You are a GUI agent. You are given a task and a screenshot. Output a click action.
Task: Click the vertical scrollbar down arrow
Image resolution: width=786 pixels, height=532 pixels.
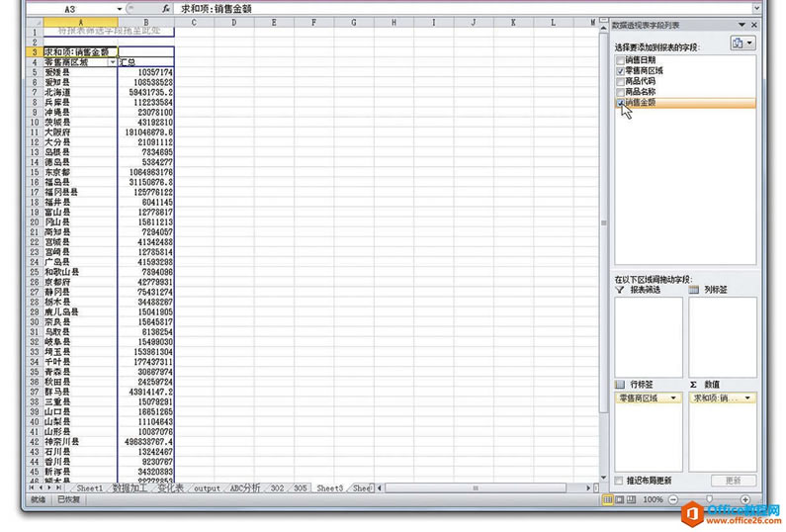pos(603,478)
